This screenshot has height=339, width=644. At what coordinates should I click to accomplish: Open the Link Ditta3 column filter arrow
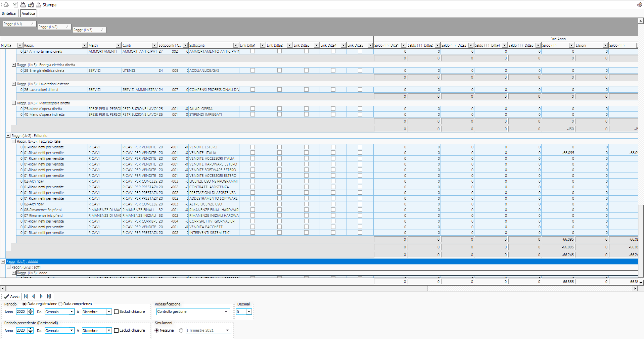316,45
